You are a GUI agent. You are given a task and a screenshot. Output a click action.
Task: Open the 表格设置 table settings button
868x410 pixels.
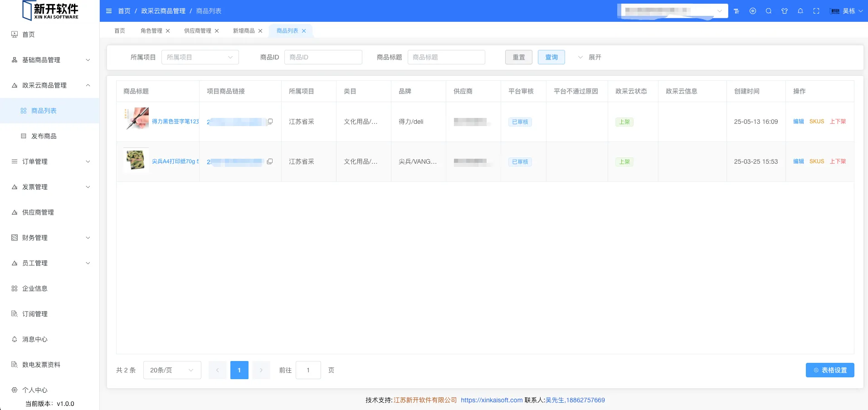829,370
